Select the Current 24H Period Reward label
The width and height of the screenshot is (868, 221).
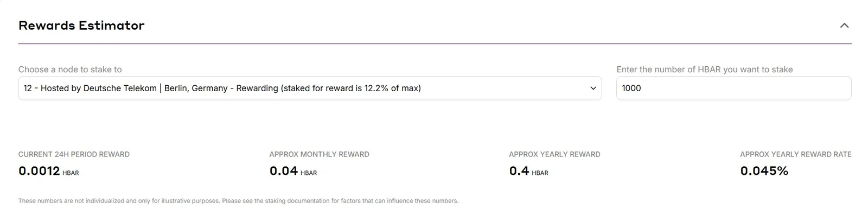(74, 154)
